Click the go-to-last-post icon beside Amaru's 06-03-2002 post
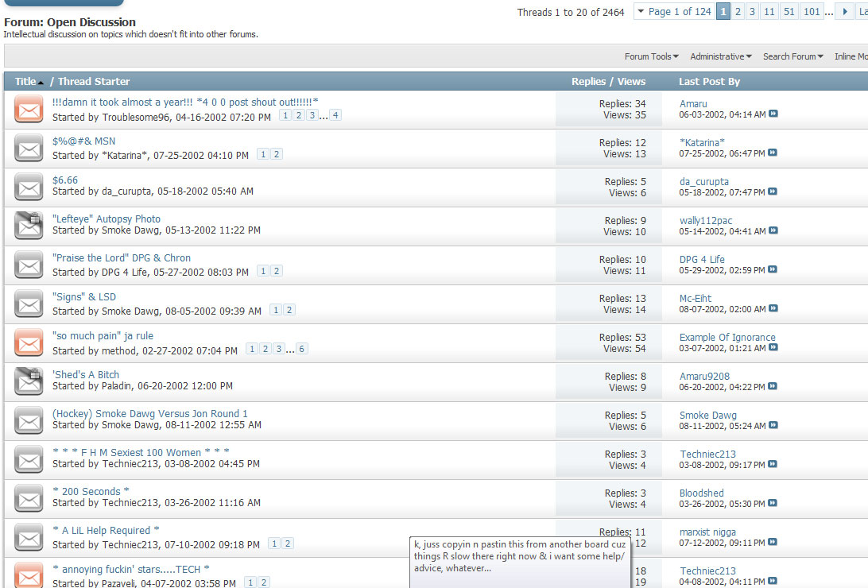Image resolution: width=868 pixels, height=588 pixels. (773, 114)
